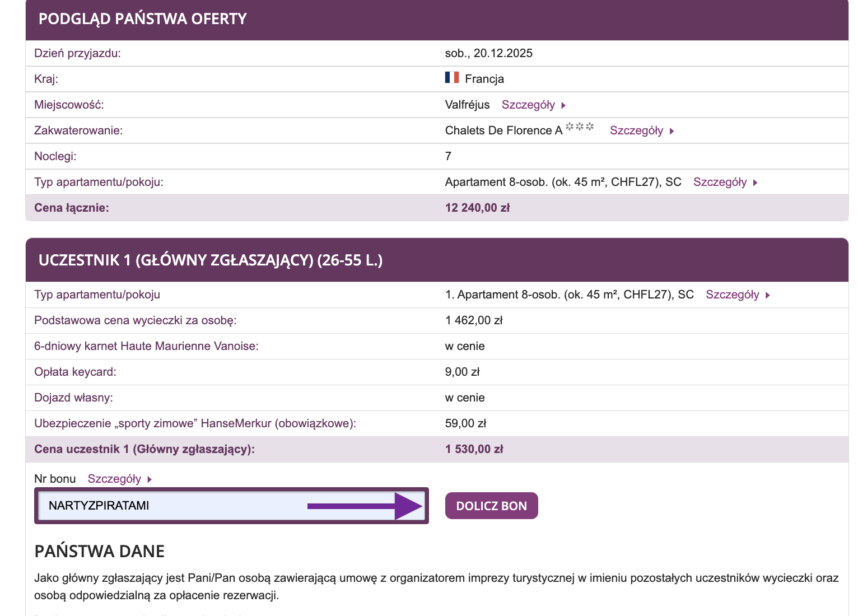
Task: Open Szczegóły link for participant 1 apartment
Action: (732, 295)
